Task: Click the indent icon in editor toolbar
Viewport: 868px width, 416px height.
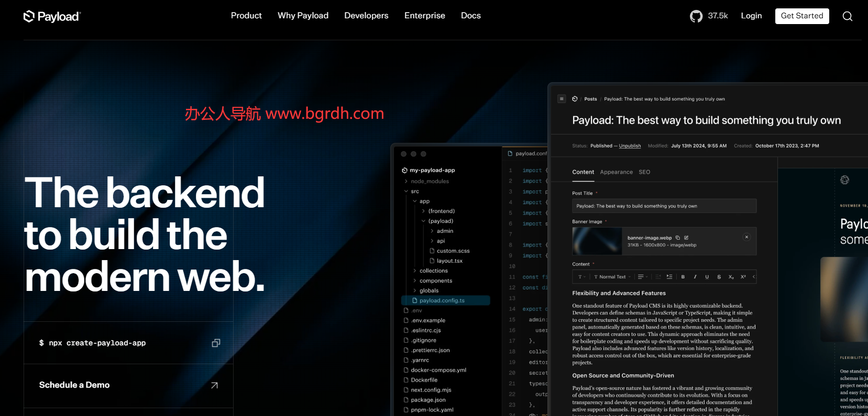Action: click(x=669, y=277)
